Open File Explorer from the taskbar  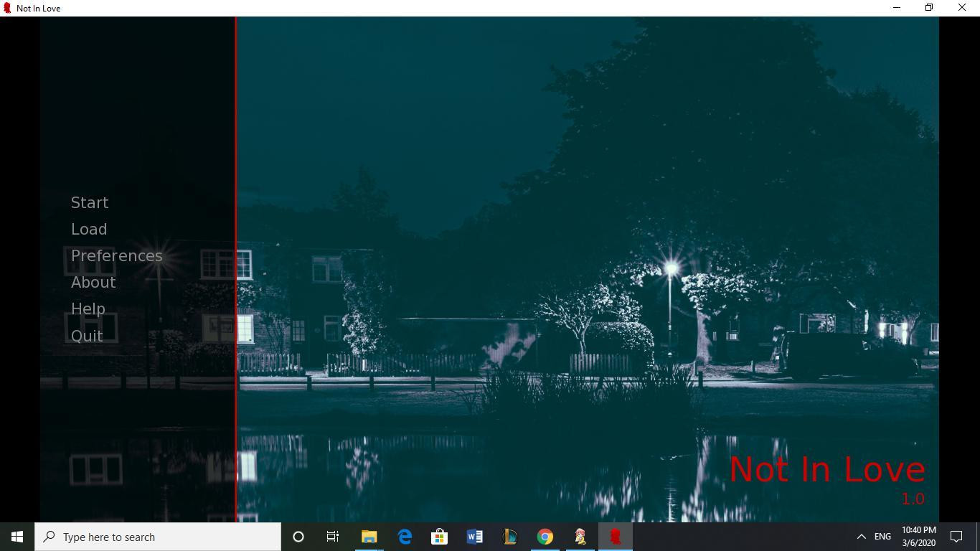pos(369,537)
